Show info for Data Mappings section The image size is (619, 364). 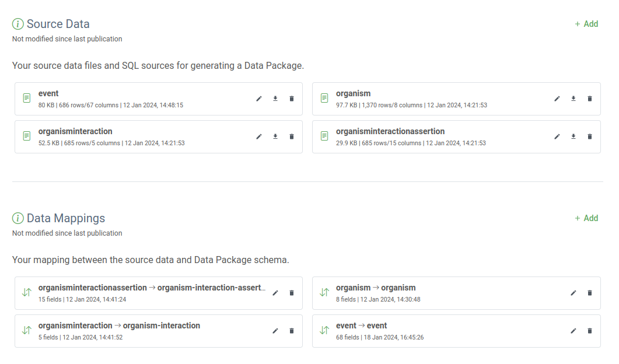[18, 218]
